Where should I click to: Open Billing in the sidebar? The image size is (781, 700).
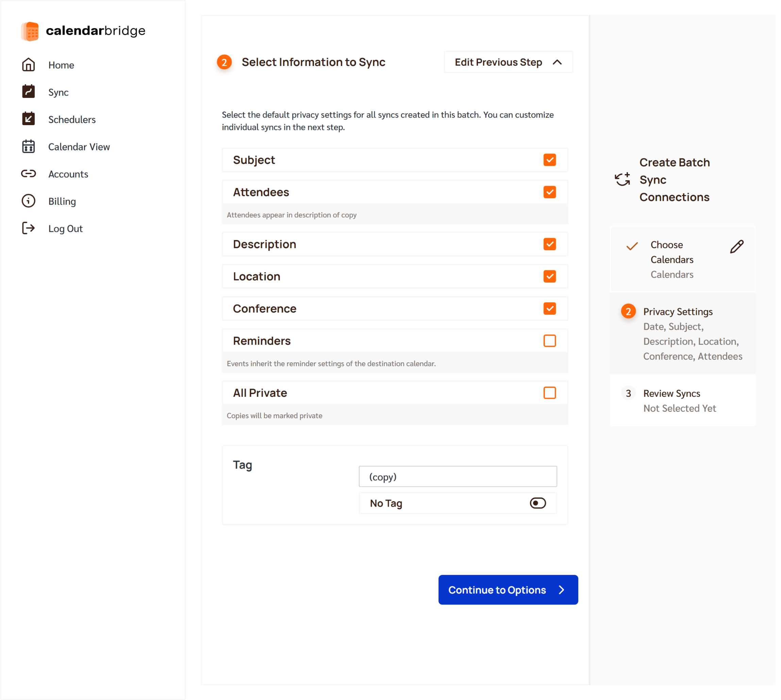point(62,202)
